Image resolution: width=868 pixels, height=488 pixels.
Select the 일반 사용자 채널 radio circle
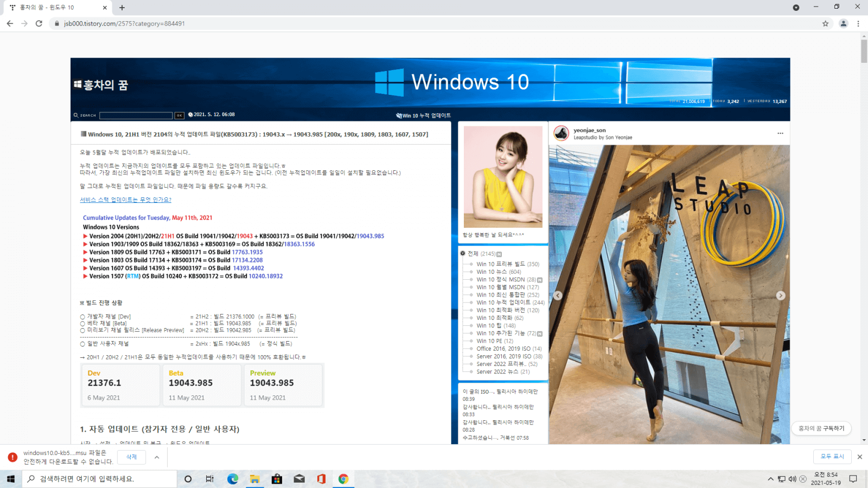click(x=82, y=344)
